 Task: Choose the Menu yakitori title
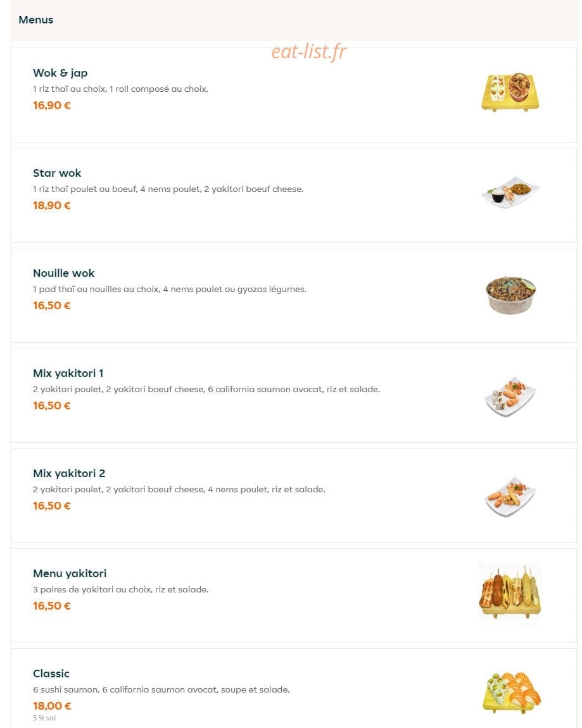tap(70, 573)
